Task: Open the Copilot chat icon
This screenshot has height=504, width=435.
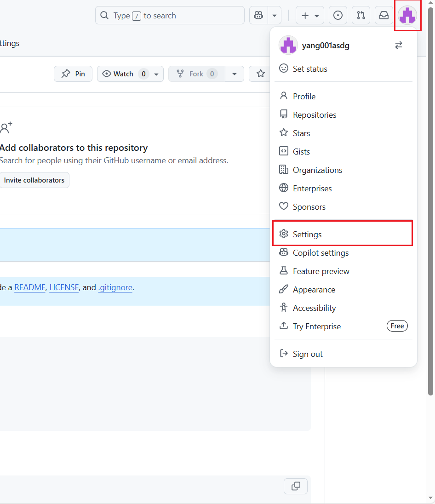Action: 258,16
